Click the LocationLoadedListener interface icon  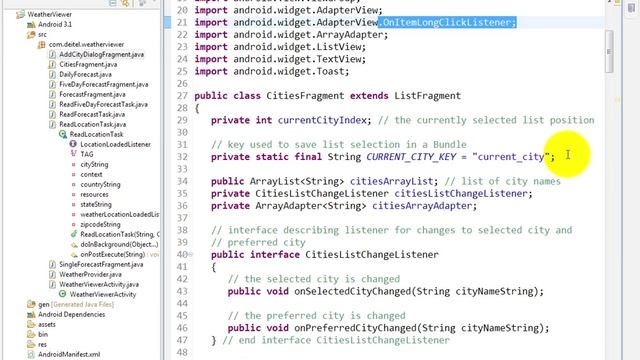click(x=73, y=144)
